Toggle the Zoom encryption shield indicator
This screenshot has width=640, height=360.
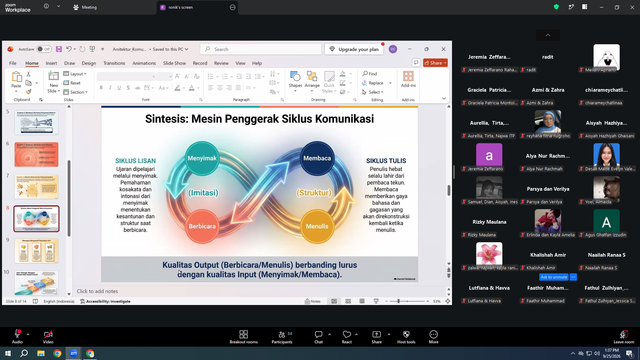click(x=556, y=7)
